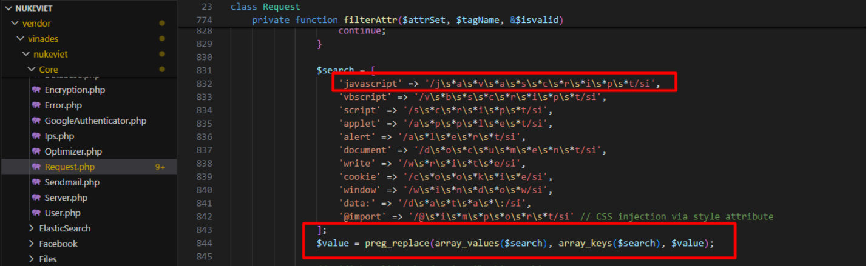Image resolution: width=868 pixels, height=266 pixels.
Task: Click the PHP icon beside Encryption.php
Action: click(x=36, y=90)
